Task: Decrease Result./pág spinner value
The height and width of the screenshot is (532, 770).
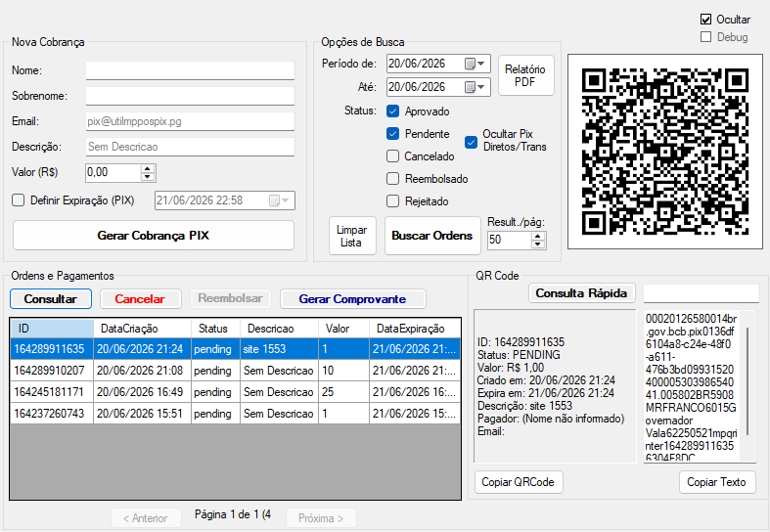Action: [x=538, y=244]
